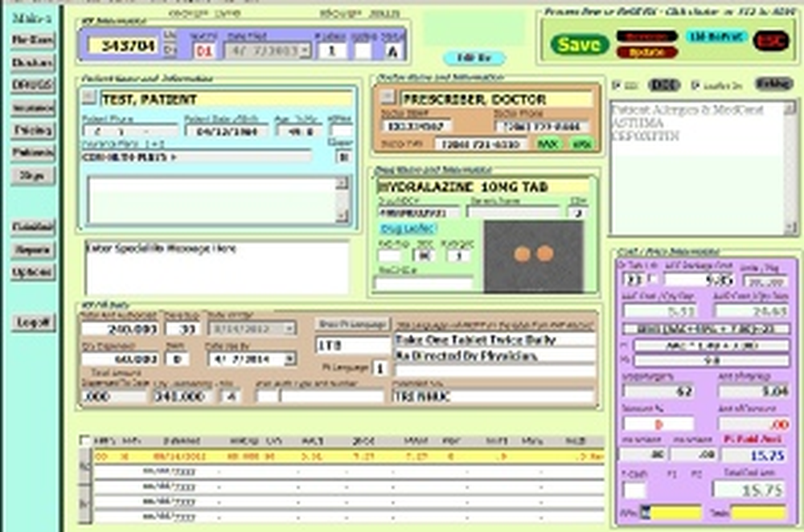Click the small lookup button beside TEST, PATIENT
Screen dimensions: 804x532
(88, 96)
